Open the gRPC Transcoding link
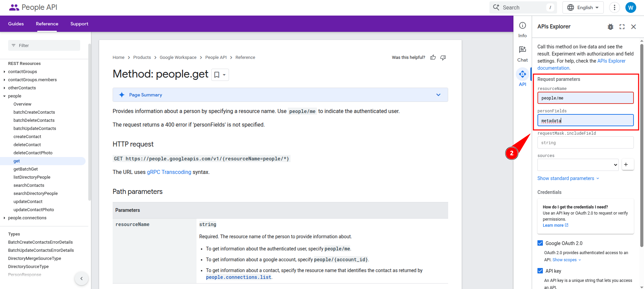This screenshot has width=644, height=289. (x=169, y=172)
